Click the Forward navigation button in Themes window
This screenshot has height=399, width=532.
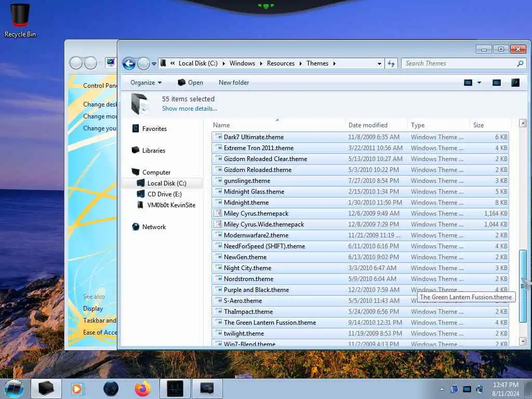143,63
